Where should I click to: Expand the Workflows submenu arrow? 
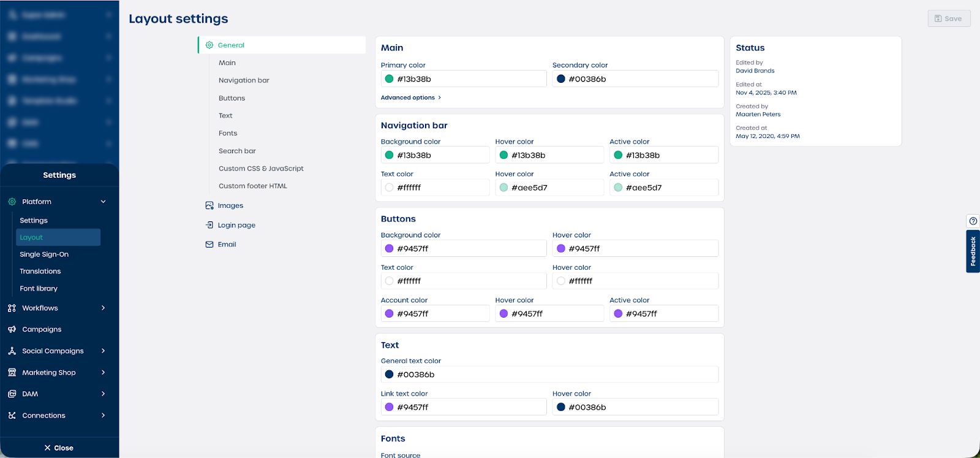pos(103,308)
